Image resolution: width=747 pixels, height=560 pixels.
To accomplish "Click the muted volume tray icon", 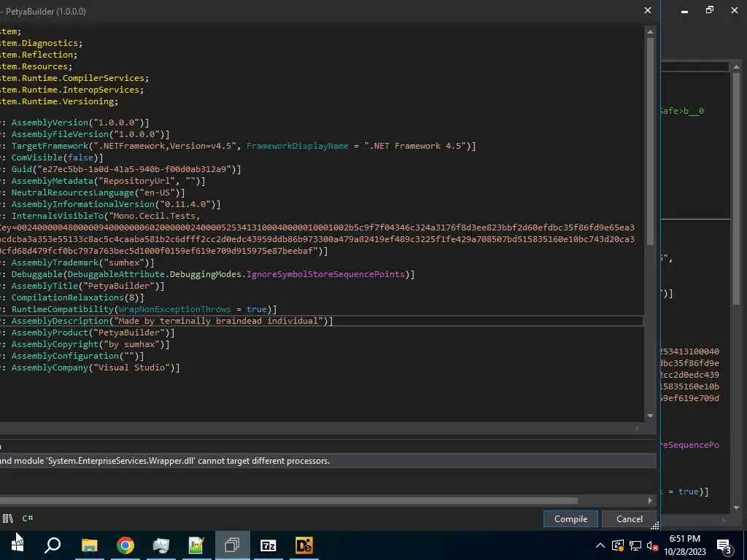I will (x=652, y=545).
